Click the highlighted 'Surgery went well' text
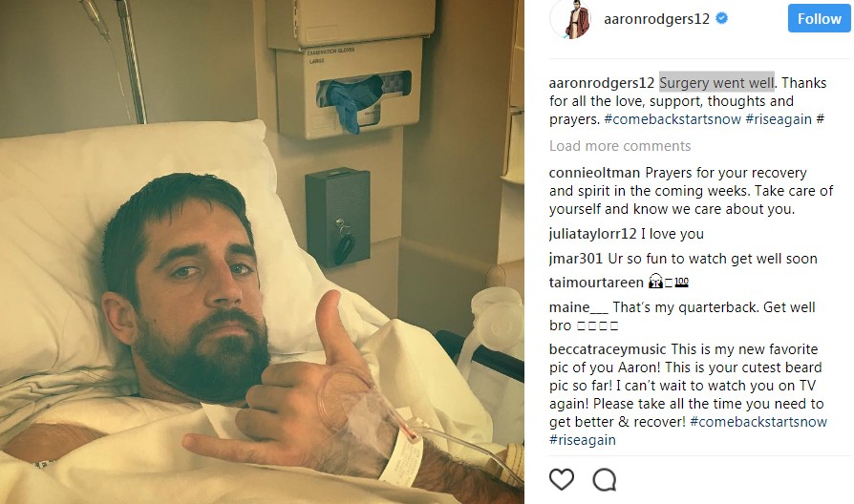Viewport: 854px width, 504px height. 716,83
